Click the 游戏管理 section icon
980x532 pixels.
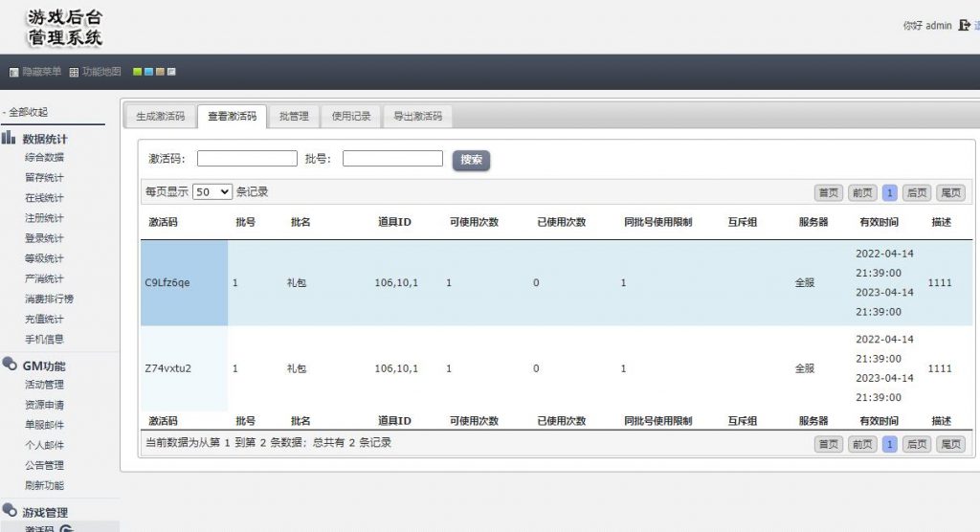pos(10,510)
